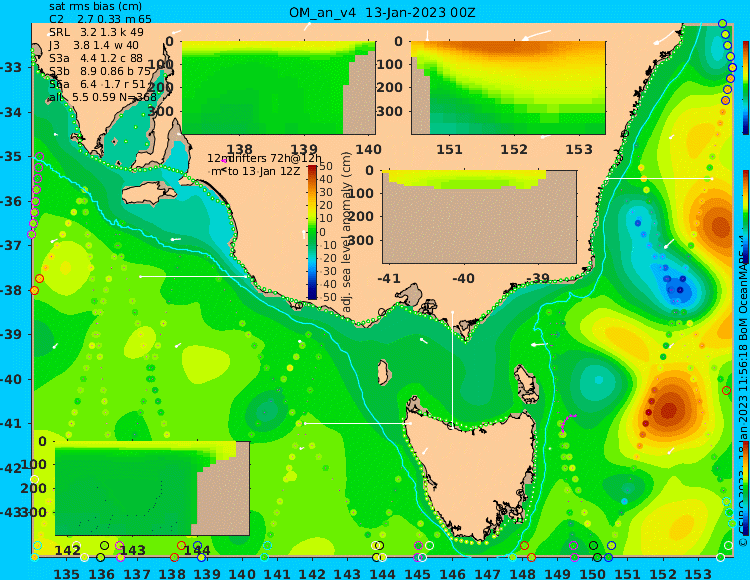Click the S3b satellite statistics row
The width and height of the screenshot is (750, 580).
pos(99,71)
